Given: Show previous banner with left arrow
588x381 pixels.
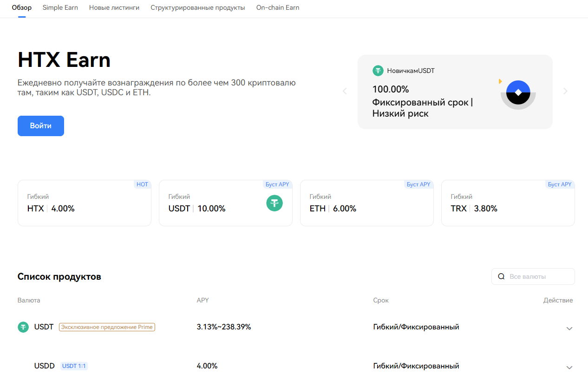Looking at the screenshot, I should click(345, 91).
